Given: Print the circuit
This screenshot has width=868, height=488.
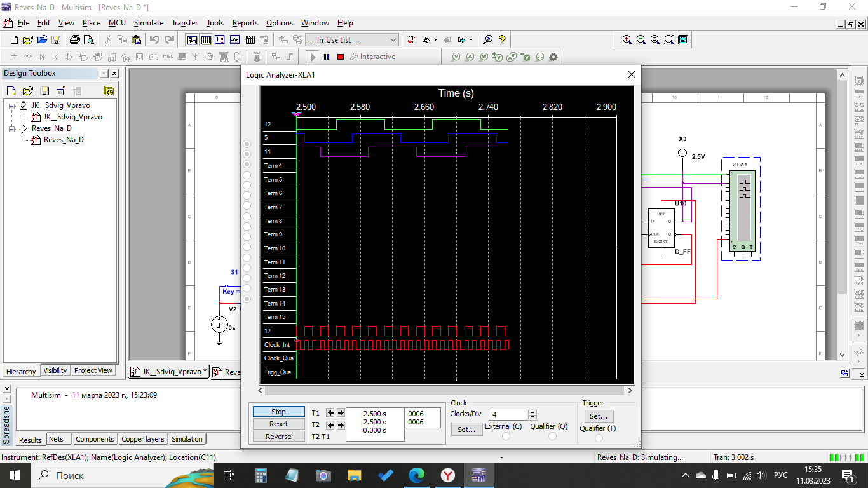Looking at the screenshot, I should (x=74, y=39).
